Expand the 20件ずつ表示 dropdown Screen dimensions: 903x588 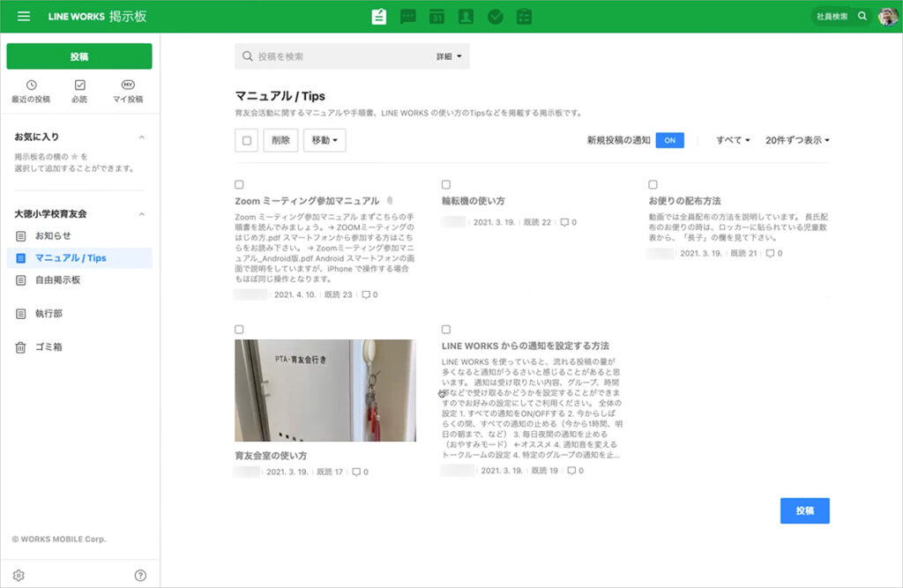(x=797, y=140)
